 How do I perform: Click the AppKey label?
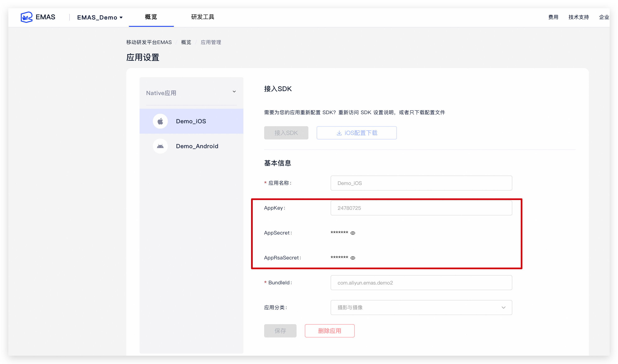pos(274,208)
